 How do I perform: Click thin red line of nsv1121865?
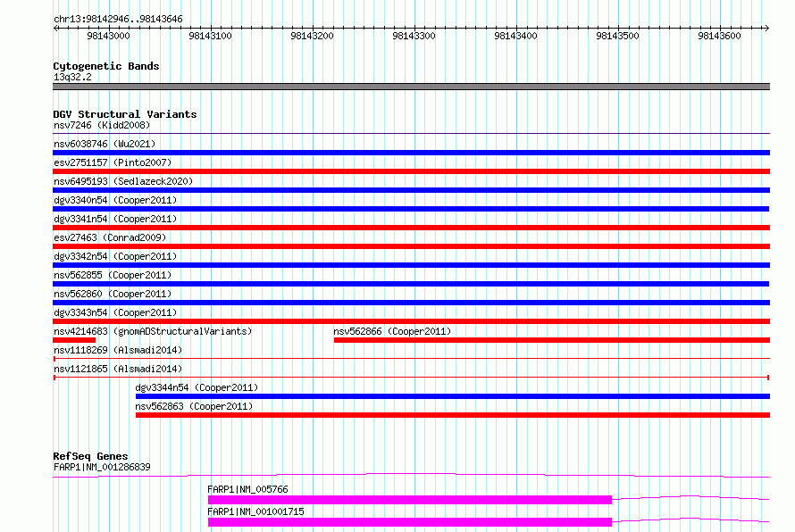click(x=411, y=378)
